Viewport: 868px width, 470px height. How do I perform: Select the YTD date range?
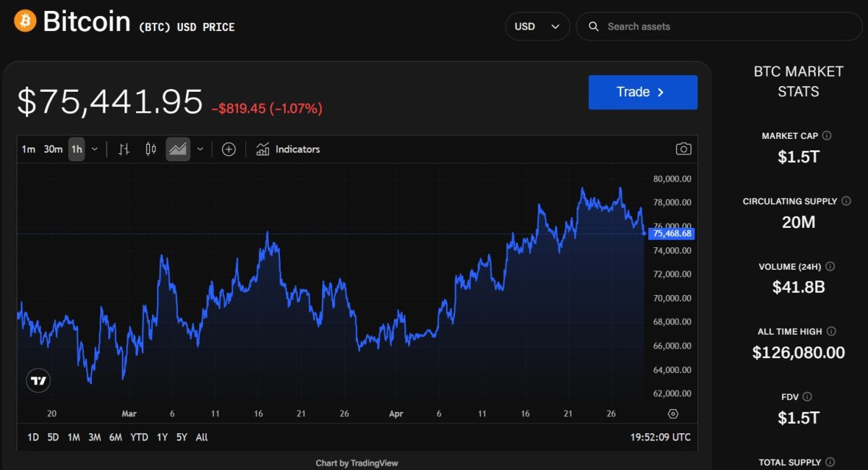pos(139,437)
